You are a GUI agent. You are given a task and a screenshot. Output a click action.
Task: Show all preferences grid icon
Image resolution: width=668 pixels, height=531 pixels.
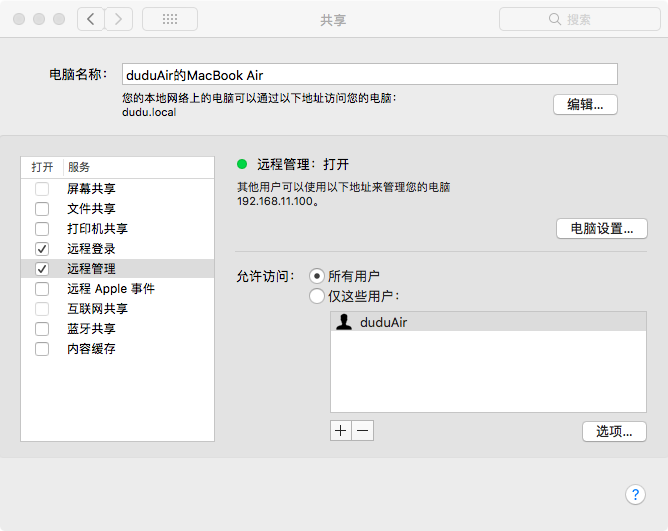[170, 19]
